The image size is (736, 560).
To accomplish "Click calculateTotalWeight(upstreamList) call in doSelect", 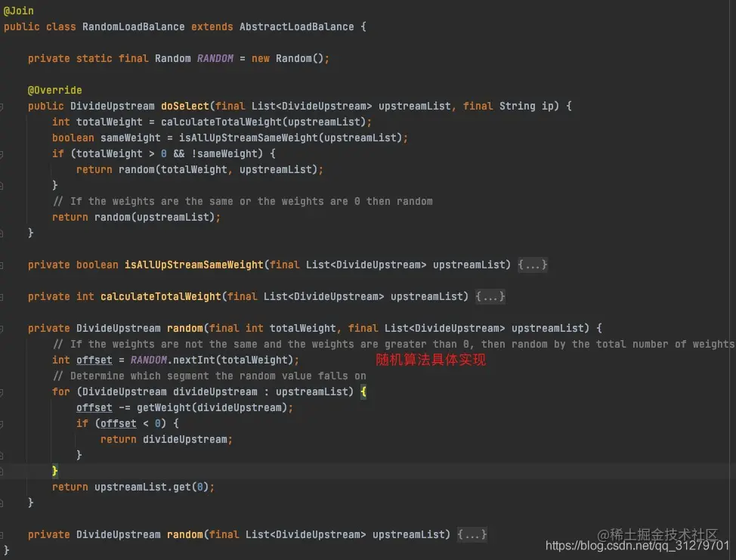I will click(263, 122).
